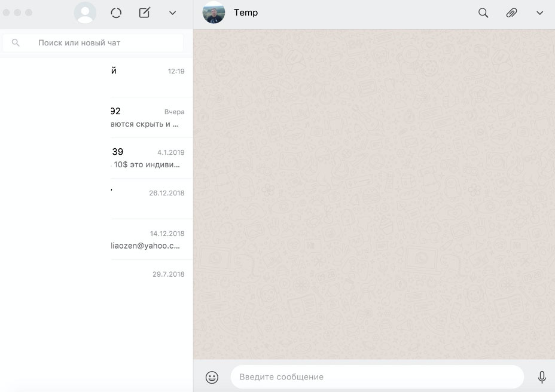Screen dimensions: 555x392
Task: Click the magnifier icon in the sidebar search
Action: coord(16,43)
